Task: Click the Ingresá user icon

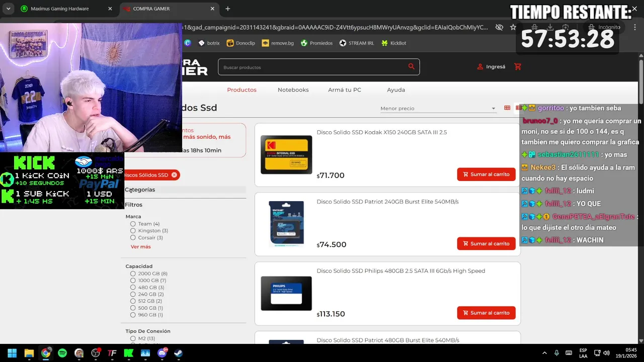Action: click(x=480, y=67)
